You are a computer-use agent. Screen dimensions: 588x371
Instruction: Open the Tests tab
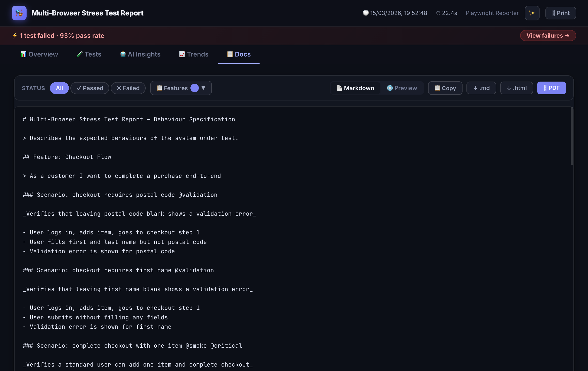[x=89, y=54]
